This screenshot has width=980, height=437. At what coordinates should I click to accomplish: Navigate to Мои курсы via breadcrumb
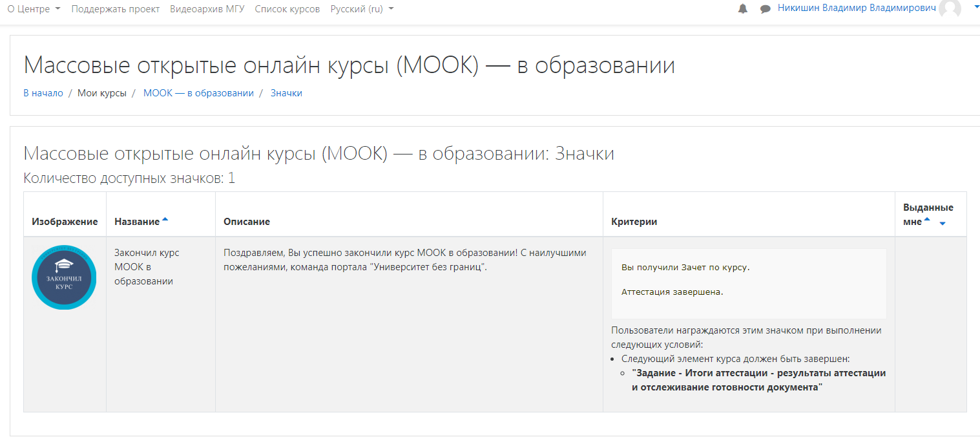coord(101,92)
